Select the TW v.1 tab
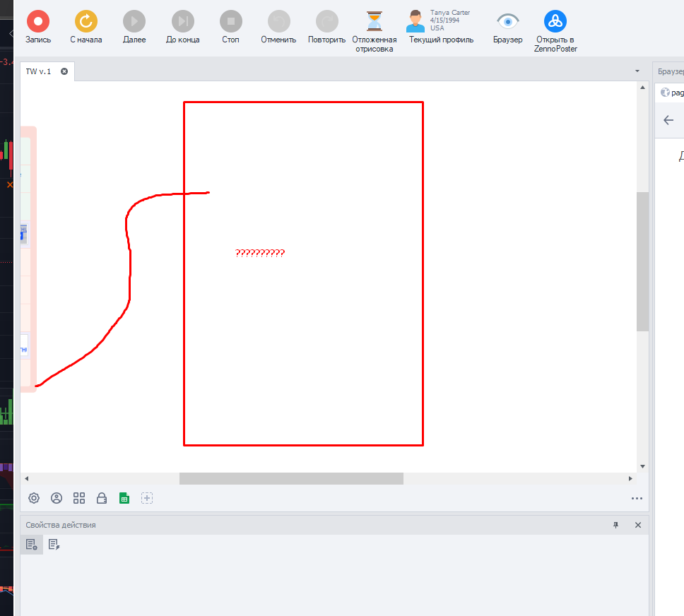Viewport: 684px width, 616px height. coord(38,71)
